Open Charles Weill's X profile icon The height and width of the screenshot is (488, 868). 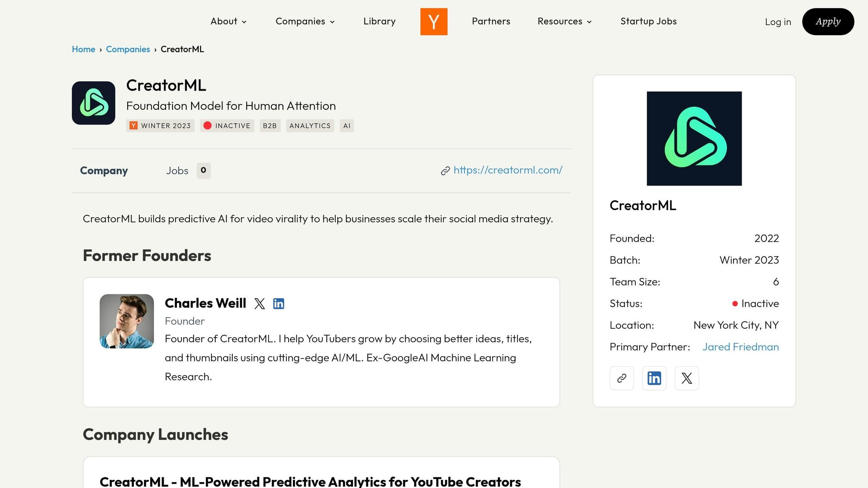[259, 304]
